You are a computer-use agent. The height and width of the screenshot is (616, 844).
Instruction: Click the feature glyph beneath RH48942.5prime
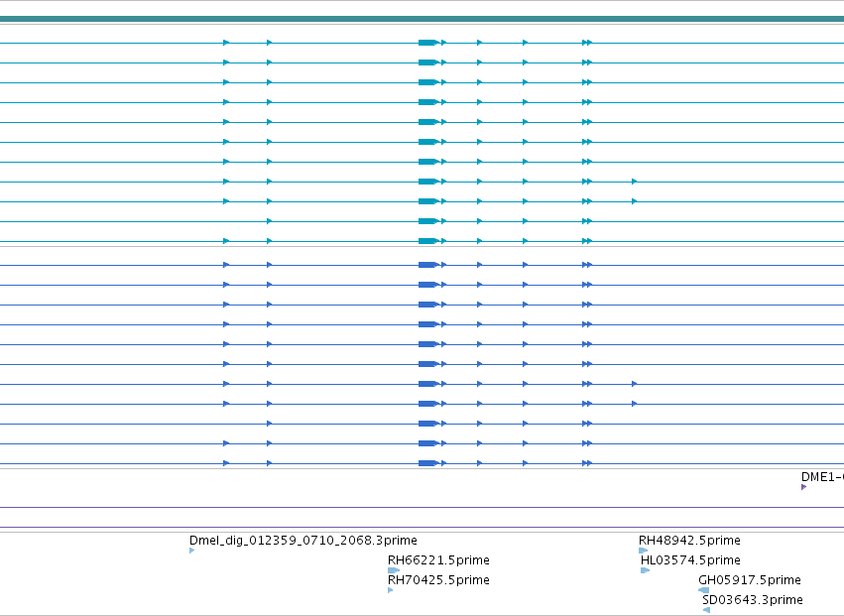coord(644,551)
